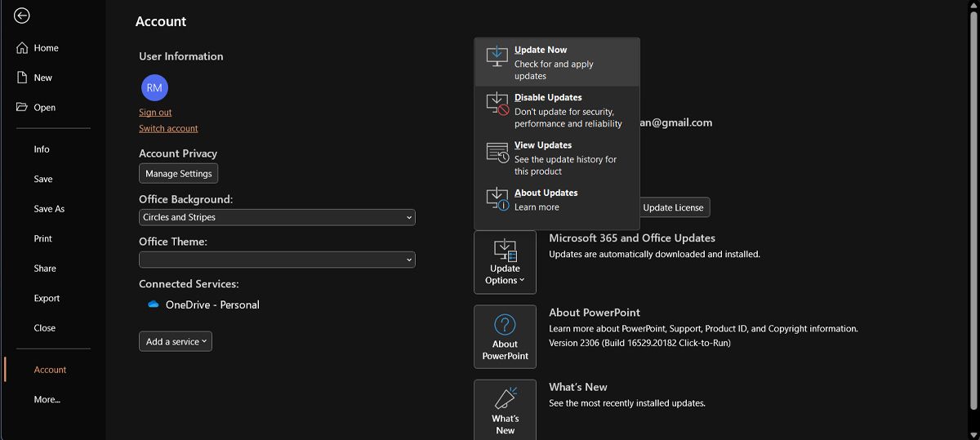Open What's New megaphone button

pyautogui.click(x=505, y=410)
